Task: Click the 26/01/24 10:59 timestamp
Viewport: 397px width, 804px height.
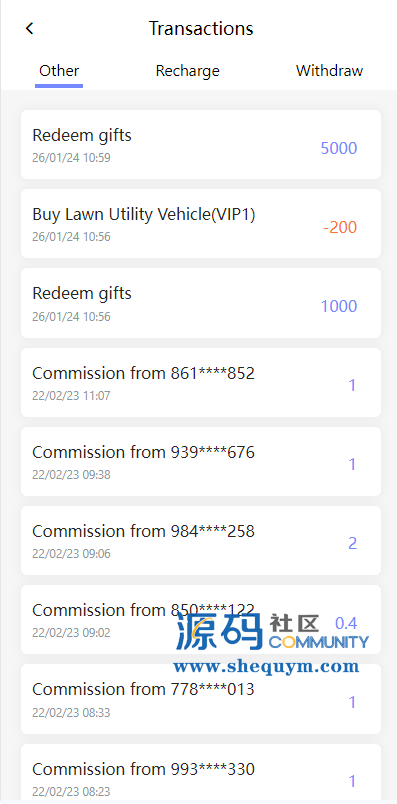Action: pos(71,158)
